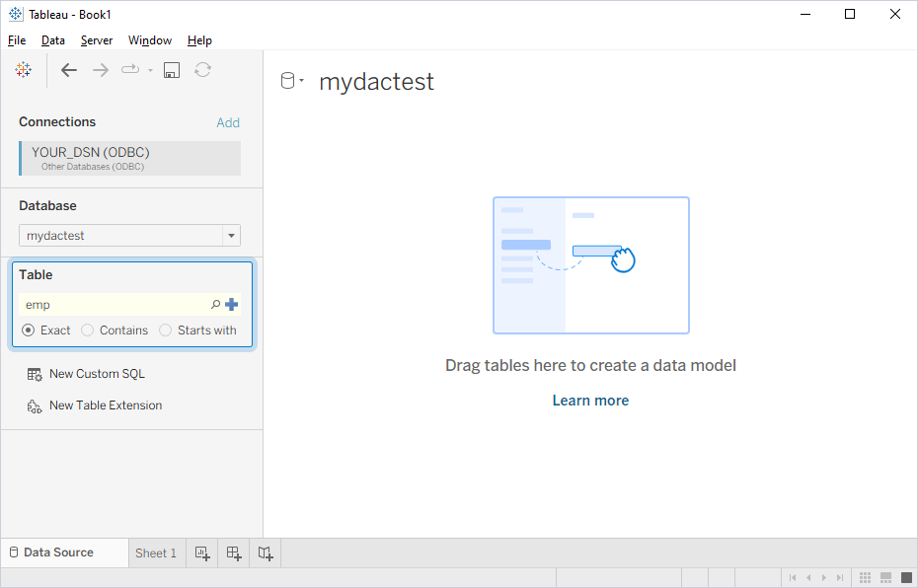
Task: Open the data source icon dropdown beside mydactest
Action: tap(292, 79)
